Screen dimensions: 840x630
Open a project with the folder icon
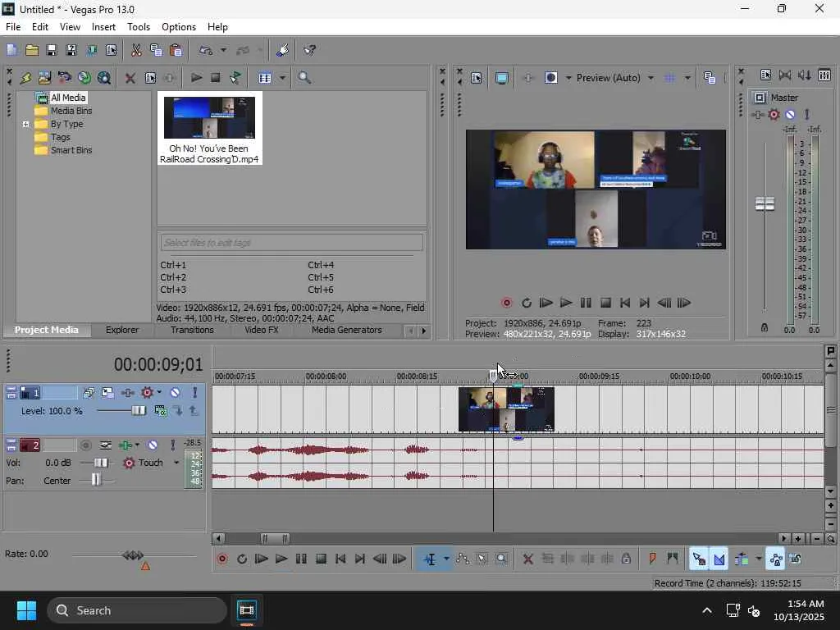(32, 50)
